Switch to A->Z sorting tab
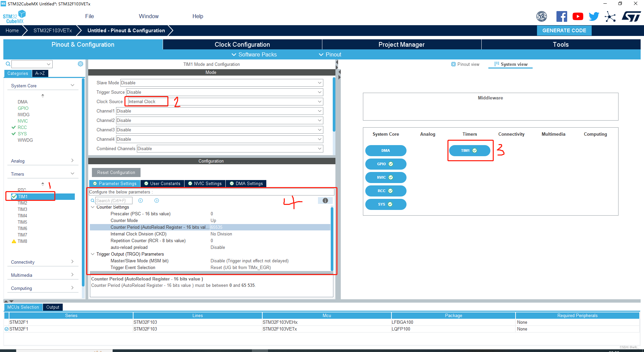This screenshot has height=352, width=644. click(40, 73)
